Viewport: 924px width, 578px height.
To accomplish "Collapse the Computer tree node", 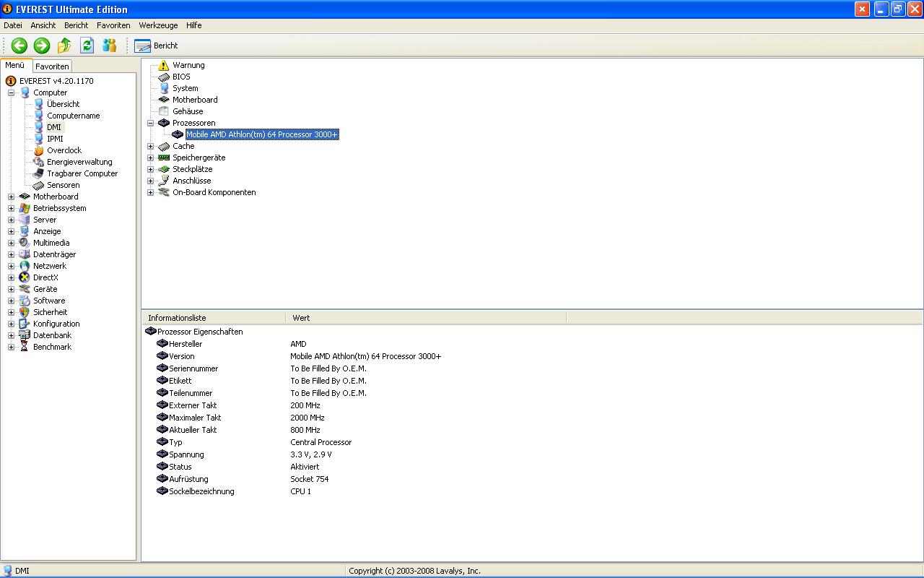I will (x=11, y=92).
